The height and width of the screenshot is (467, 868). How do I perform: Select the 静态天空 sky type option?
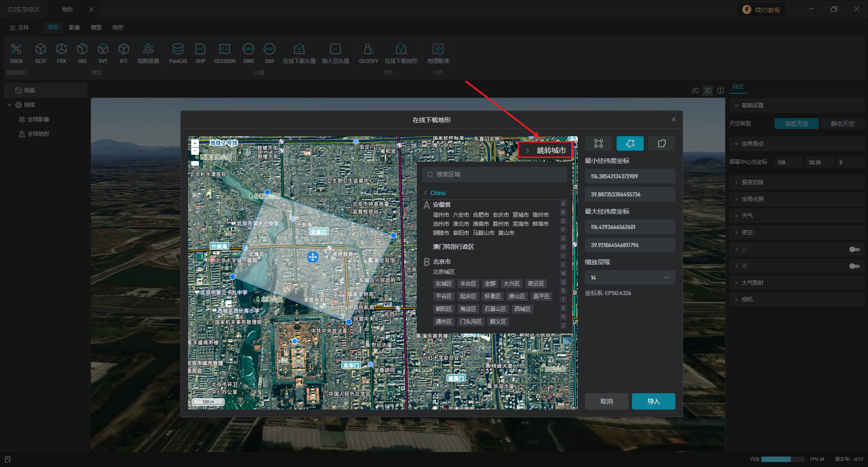(842, 124)
